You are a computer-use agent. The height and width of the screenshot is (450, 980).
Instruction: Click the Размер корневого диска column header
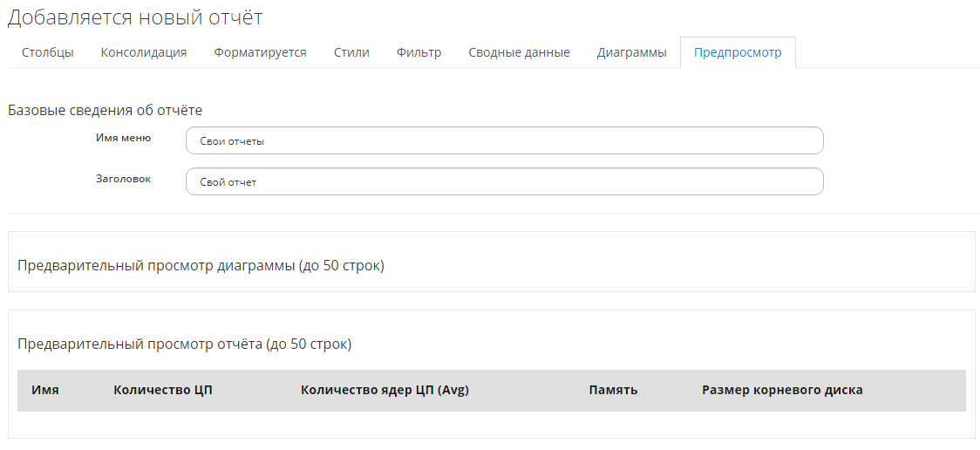point(782,390)
